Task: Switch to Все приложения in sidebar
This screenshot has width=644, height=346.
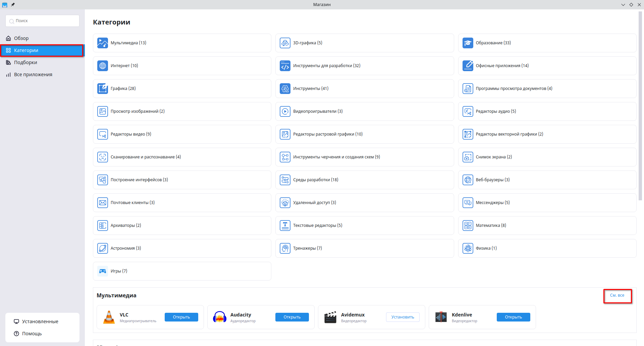Action: click(33, 75)
